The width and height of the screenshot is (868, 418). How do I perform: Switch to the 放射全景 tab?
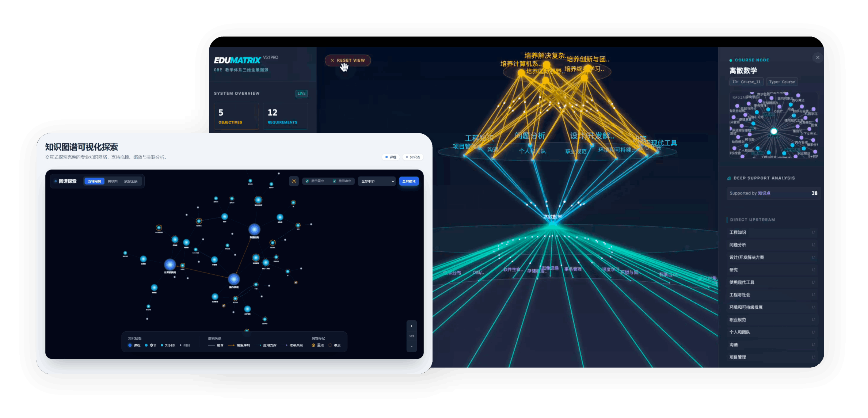pyautogui.click(x=131, y=181)
